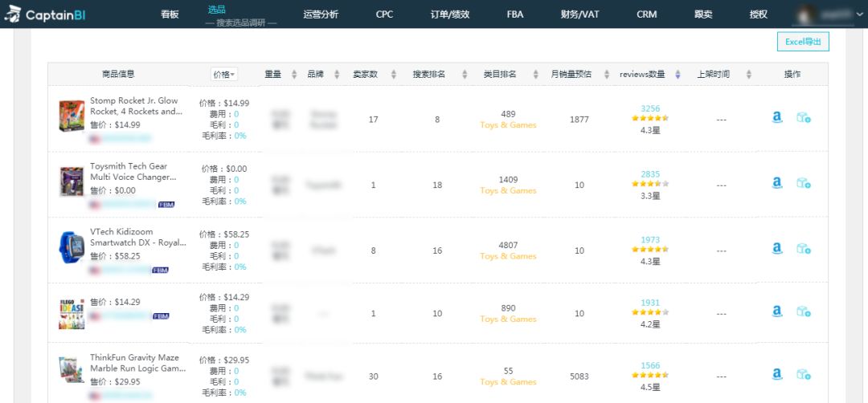Image resolution: width=868 pixels, height=403 pixels.
Task: Sort by 卖家数 column
Action: click(x=394, y=74)
